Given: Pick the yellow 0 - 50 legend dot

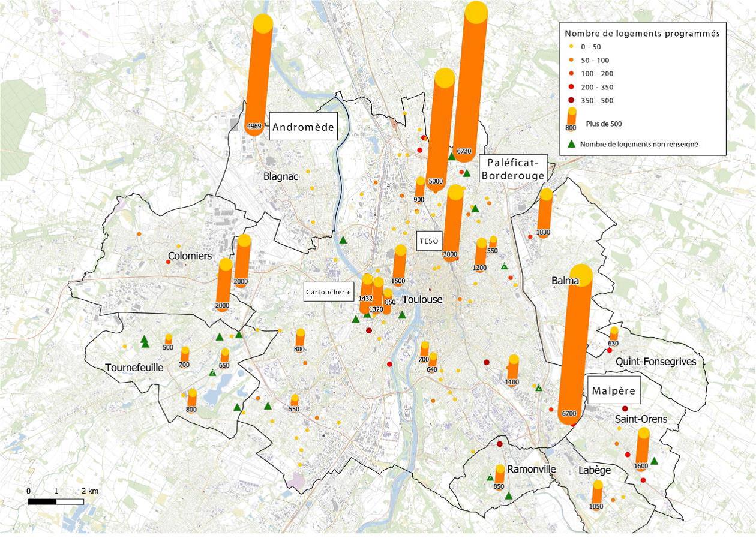Looking at the screenshot, I should [571, 47].
